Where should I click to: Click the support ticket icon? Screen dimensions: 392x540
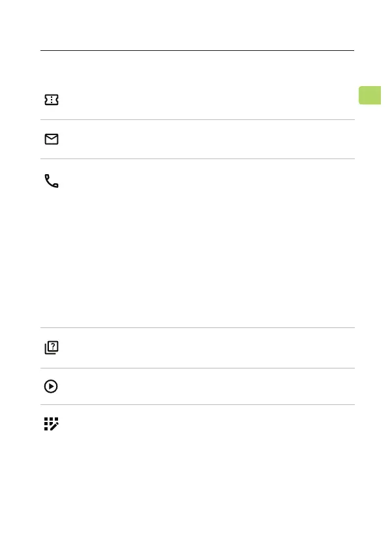[51, 99]
